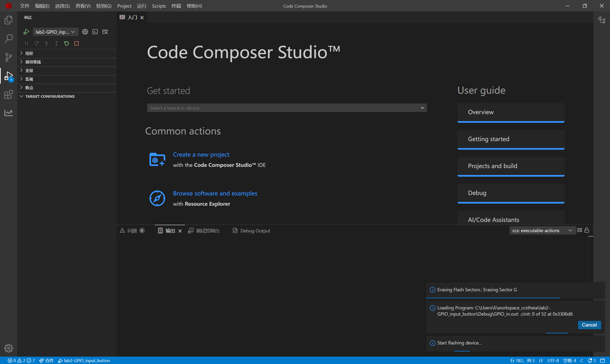Open lab2-GPIO launch configuration dropdown
The width and height of the screenshot is (610, 364).
click(x=56, y=32)
